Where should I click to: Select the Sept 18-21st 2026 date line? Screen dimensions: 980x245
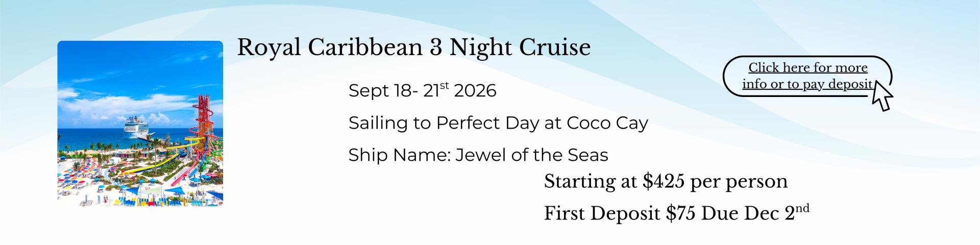[x=422, y=91]
